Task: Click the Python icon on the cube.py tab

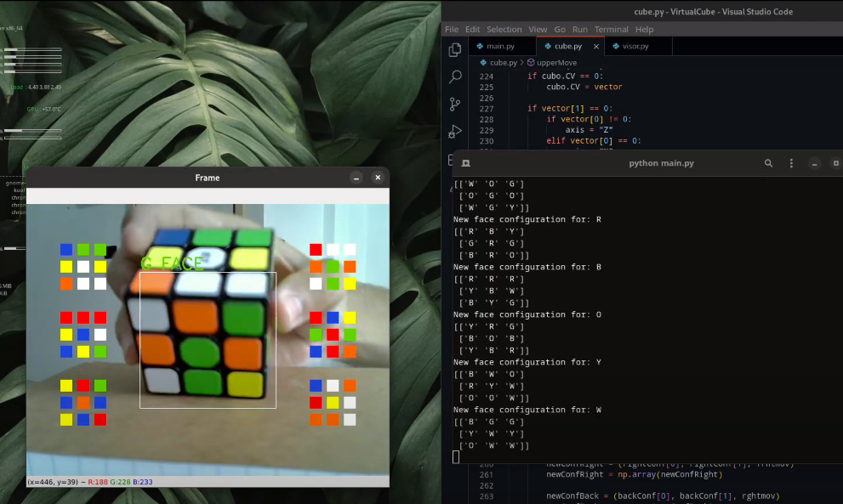Action: click(x=547, y=47)
